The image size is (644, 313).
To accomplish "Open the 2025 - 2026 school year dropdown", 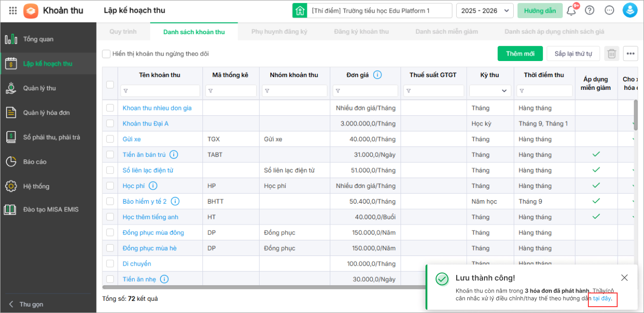I will point(484,10).
